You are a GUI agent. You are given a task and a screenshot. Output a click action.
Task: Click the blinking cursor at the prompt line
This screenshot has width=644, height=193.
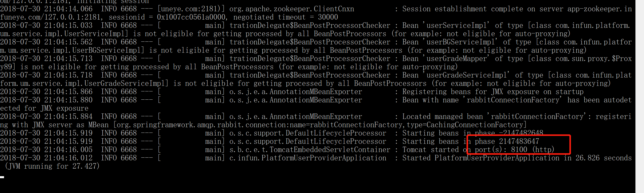(2, 177)
